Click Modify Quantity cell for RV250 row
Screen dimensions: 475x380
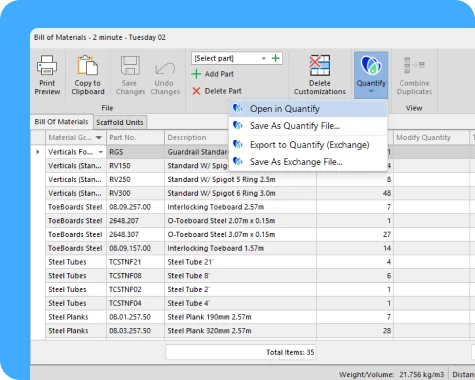[431, 179]
